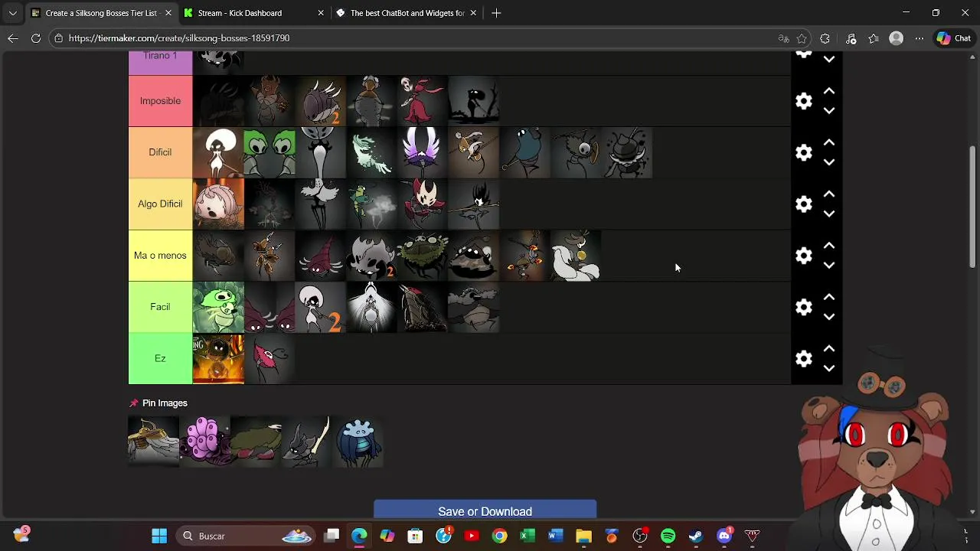Viewport: 980px width, 551px height.
Task: Add this page to favorites
Action: 802,38
